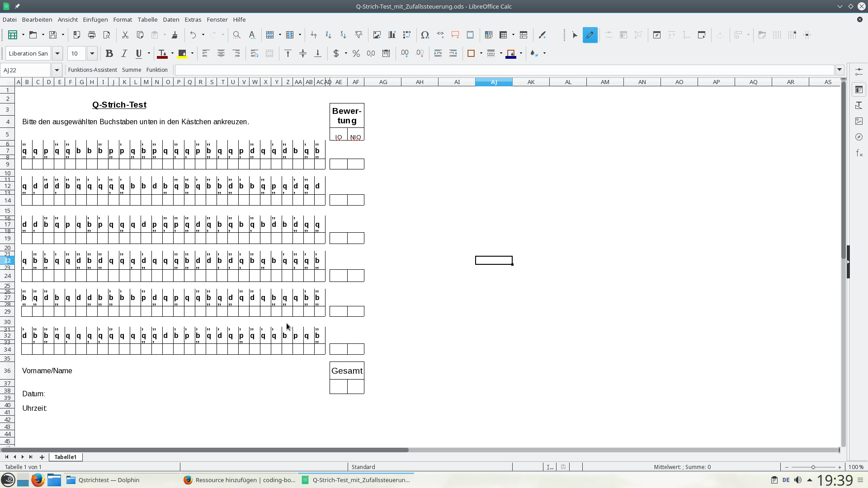868x488 pixels.
Task: Open the print preview icon
Action: 107,35
